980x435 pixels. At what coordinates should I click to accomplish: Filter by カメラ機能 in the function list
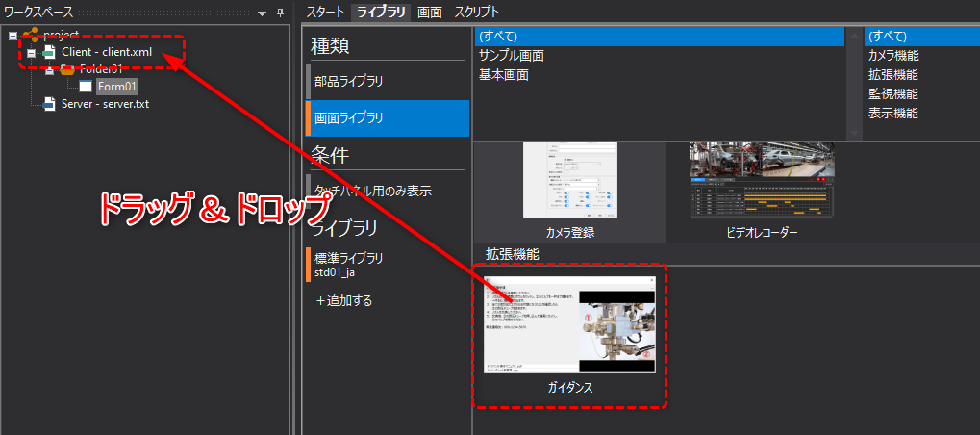[x=892, y=55]
